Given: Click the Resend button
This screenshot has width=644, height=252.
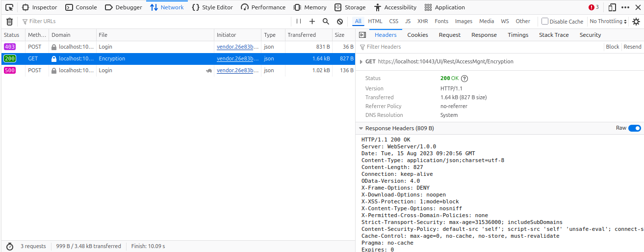Looking at the screenshot, I should [632, 47].
